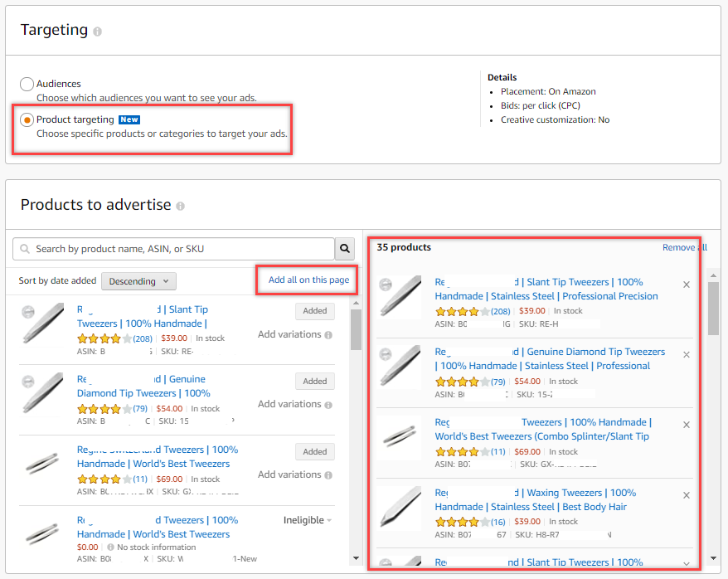728x579 pixels.
Task: Click Genuine Diamond Tip thumbnail in left list
Action: pyautogui.click(x=41, y=393)
